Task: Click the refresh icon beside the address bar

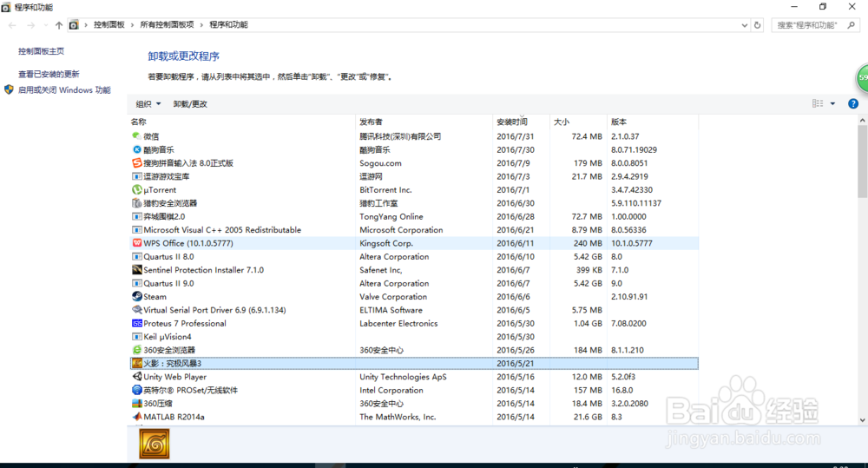Action: (757, 25)
